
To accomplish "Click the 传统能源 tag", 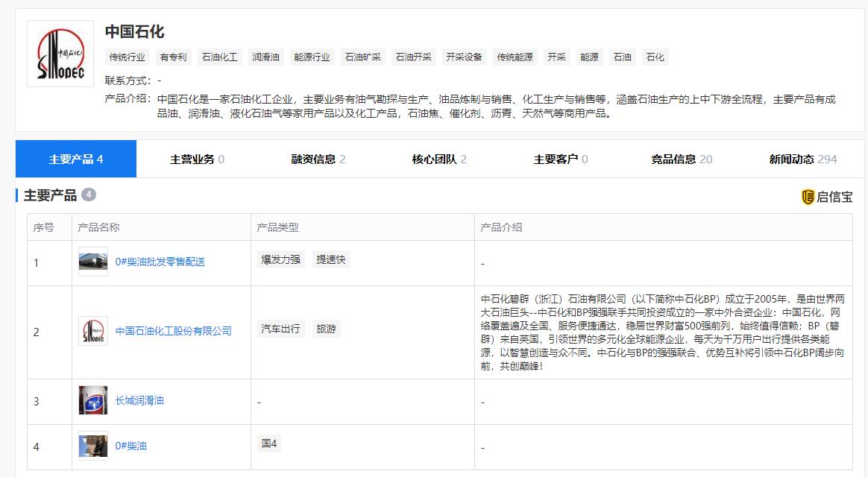I will click(x=515, y=57).
